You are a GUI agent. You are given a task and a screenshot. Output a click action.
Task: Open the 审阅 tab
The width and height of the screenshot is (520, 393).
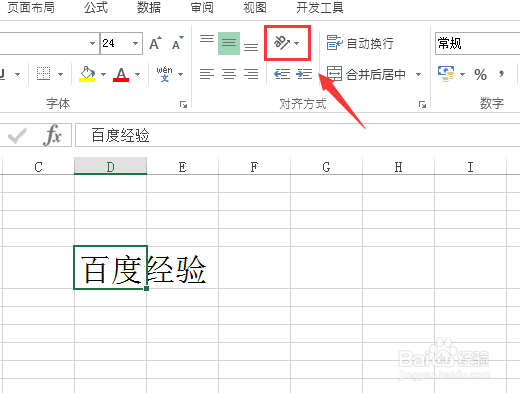point(202,7)
